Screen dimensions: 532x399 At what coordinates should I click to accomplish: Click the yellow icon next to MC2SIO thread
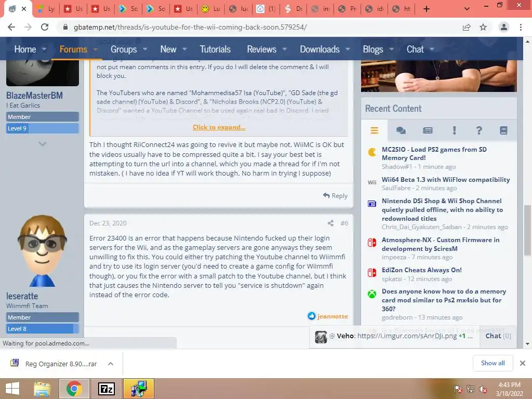coord(372,152)
